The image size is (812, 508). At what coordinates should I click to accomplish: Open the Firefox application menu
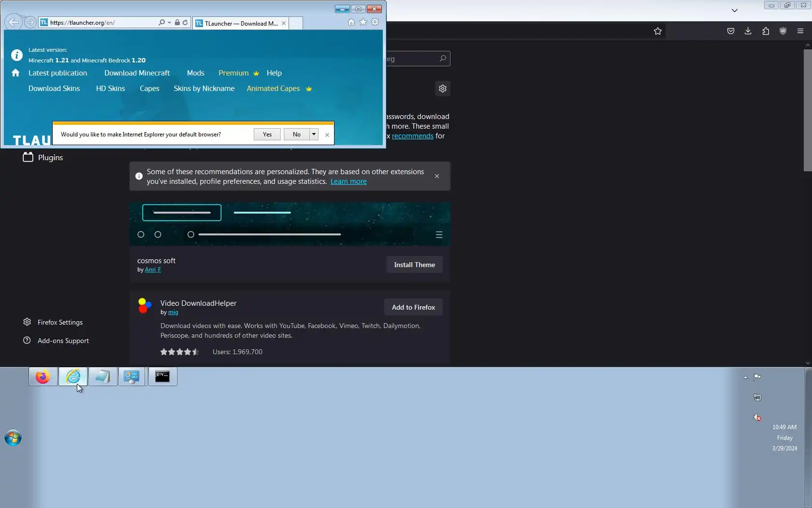click(800, 31)
